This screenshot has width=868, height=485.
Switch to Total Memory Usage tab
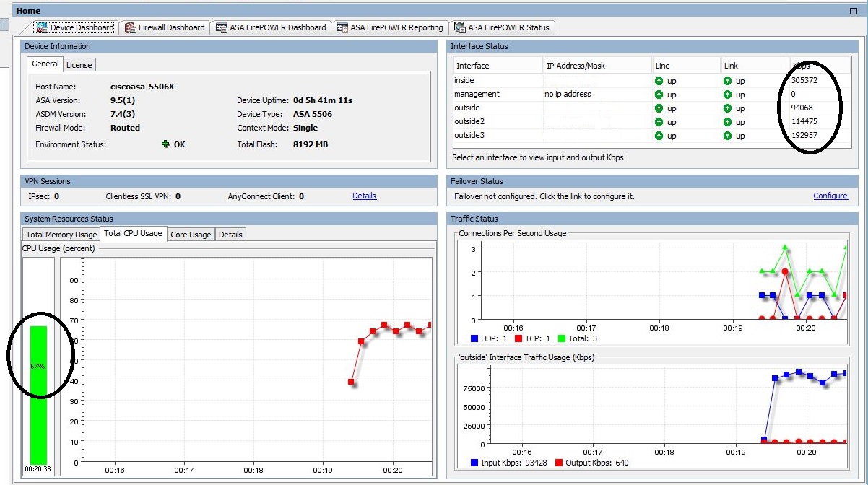pos(61,235)
